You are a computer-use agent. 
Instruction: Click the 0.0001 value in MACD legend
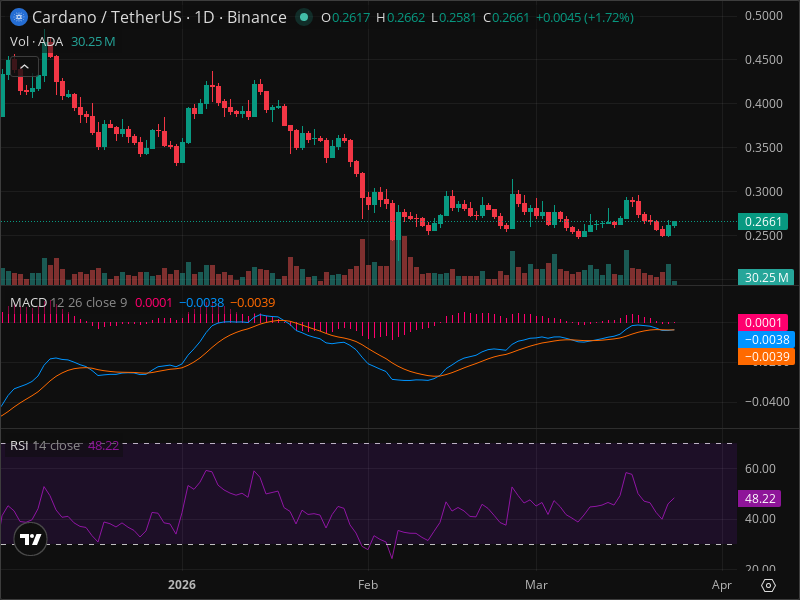click(x=154, y=303)
